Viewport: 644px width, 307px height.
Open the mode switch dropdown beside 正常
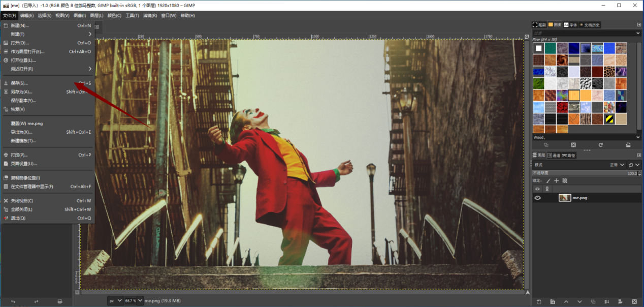634,165
